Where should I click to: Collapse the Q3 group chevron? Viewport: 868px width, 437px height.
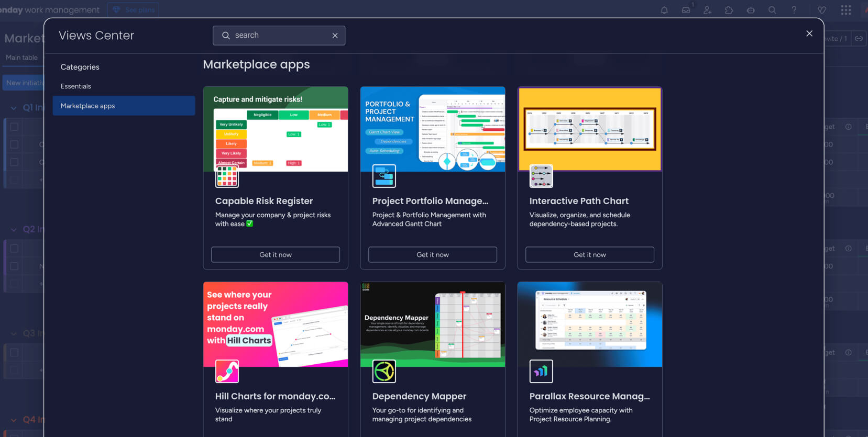tap(14, 333)
